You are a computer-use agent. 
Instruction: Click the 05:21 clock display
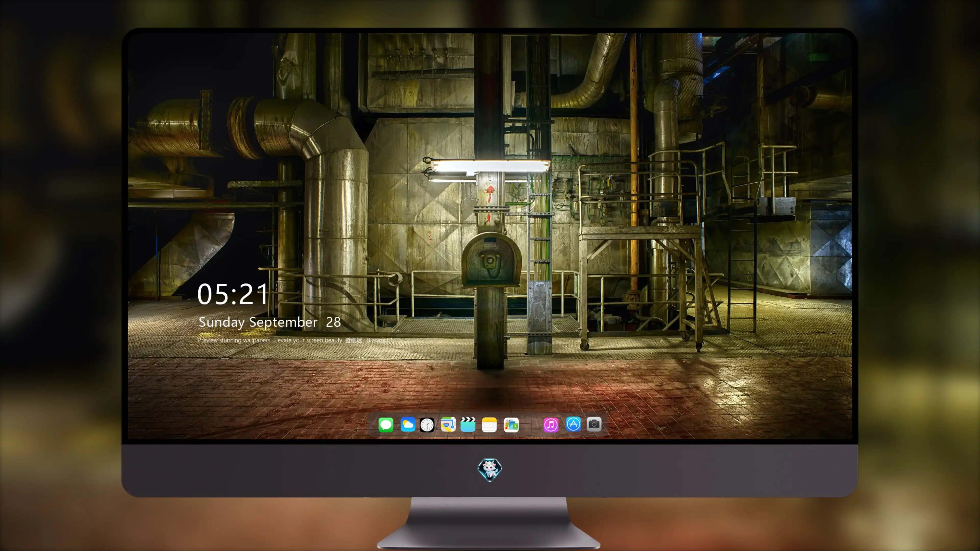coord(232,294)
